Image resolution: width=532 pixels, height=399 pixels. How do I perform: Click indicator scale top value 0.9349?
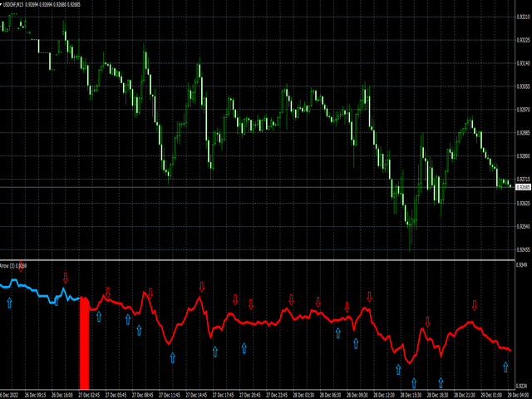coord(522,264)
